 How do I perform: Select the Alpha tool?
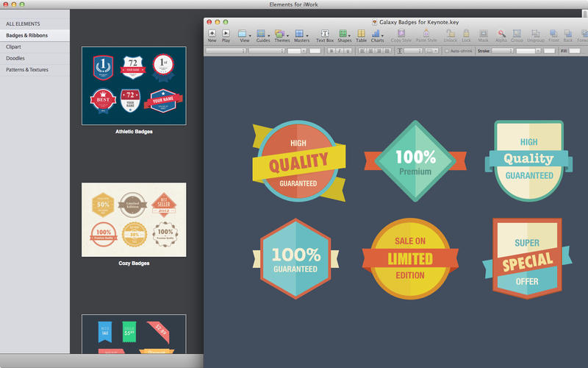pyautogui.click(x=501, y=33)
